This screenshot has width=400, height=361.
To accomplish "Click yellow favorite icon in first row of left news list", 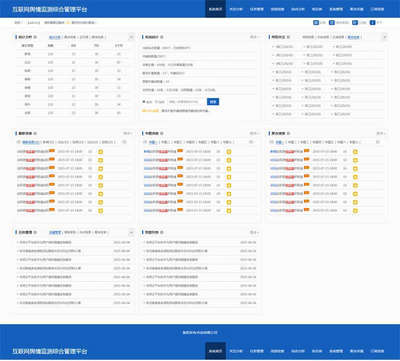I will tap(100, 152).
